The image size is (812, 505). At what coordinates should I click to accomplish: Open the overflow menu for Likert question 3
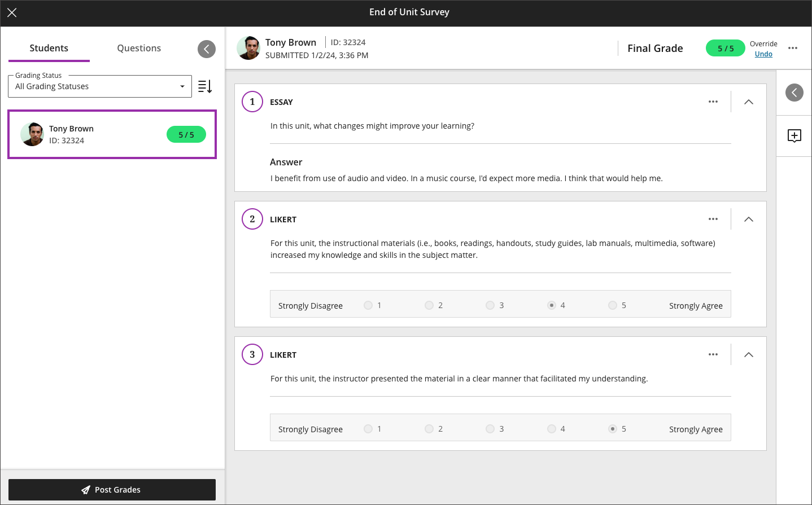[713, 354]
